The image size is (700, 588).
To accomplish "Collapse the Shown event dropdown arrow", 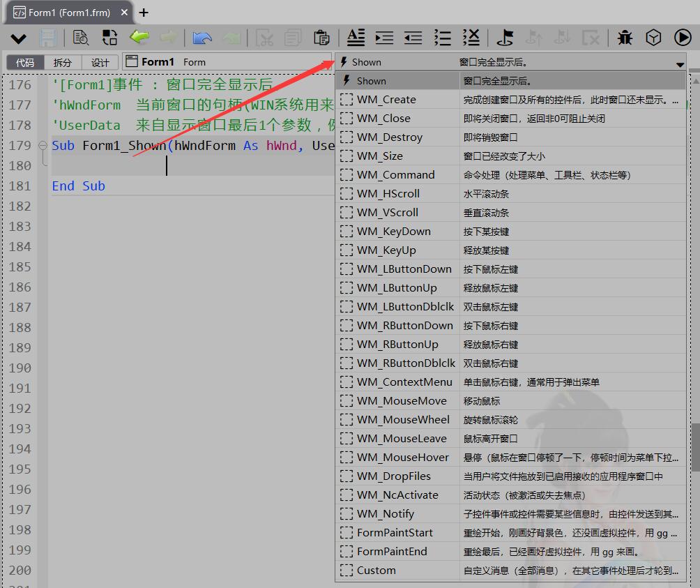I will [680, 64].
